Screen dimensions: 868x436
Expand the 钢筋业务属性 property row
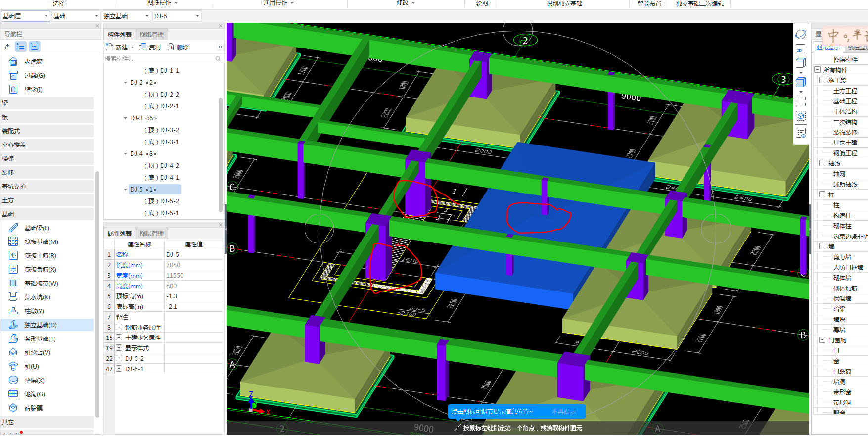pyautogui.click(x=119, y=327)
